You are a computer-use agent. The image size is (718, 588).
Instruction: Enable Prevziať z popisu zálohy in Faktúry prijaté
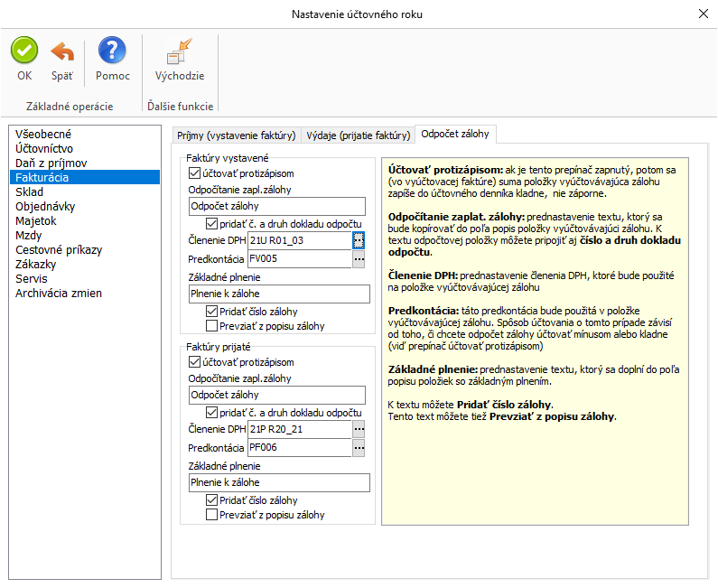[x=211, y=514]
